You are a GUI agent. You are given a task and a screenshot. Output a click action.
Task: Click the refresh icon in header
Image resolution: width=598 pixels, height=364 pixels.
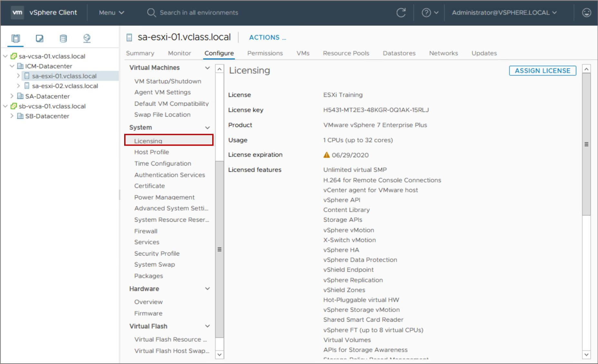coord(401,13)
